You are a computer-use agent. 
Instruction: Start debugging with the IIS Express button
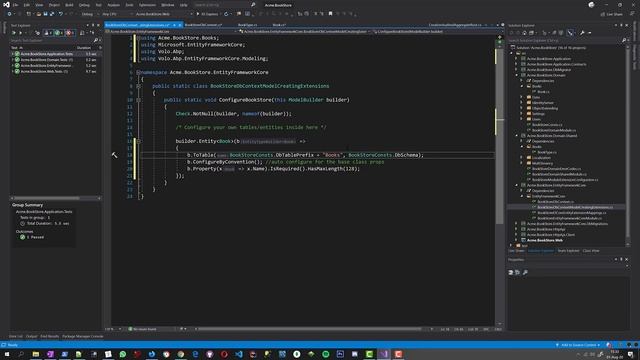pyautogui.click(x=208, y=14)
